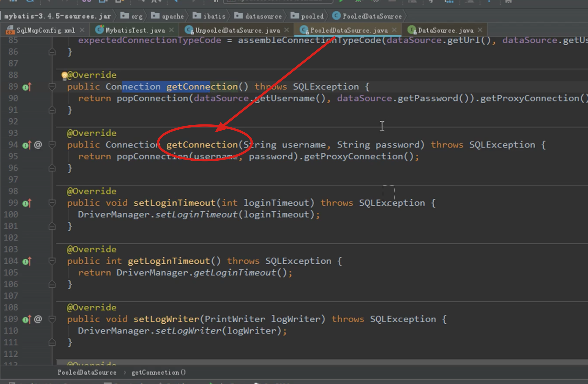Close the SqlMapConfig.xml tab
The height and width of the screenshot is (384, 588).
point(82,30)
